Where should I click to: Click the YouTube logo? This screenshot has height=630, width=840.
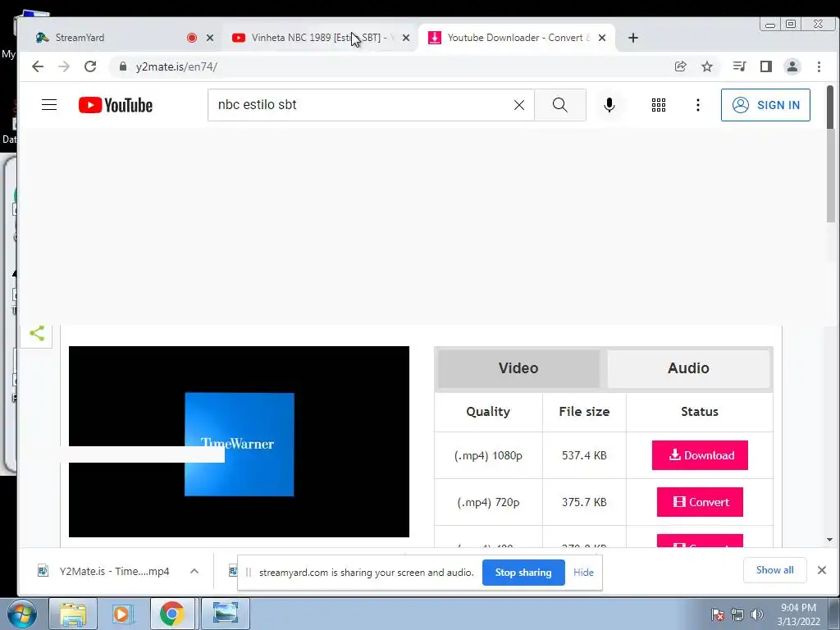click(x=115, y=105)
